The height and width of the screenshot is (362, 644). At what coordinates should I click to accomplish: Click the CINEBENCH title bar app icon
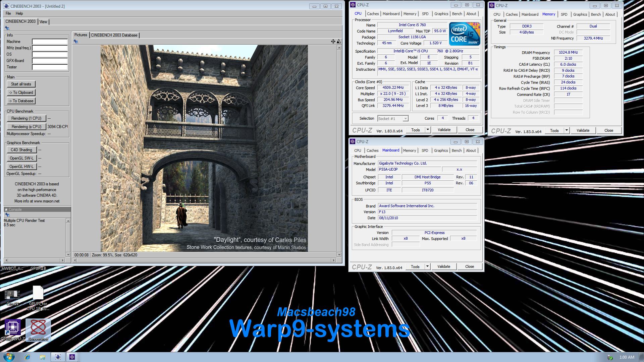tap(6, 6)
